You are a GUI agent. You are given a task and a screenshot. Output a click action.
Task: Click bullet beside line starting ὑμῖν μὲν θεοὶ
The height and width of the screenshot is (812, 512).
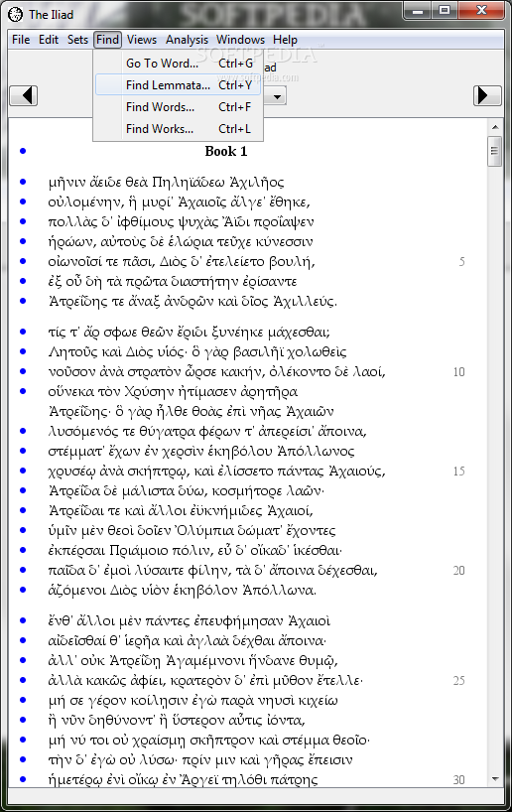coord(23,530)
